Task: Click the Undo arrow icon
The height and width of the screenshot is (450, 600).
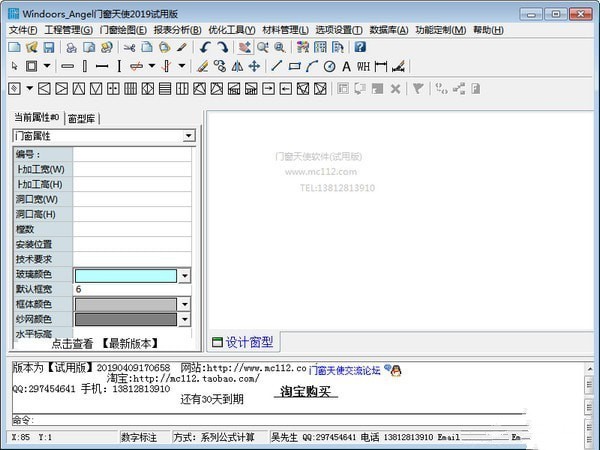Action: pos(205,47)
